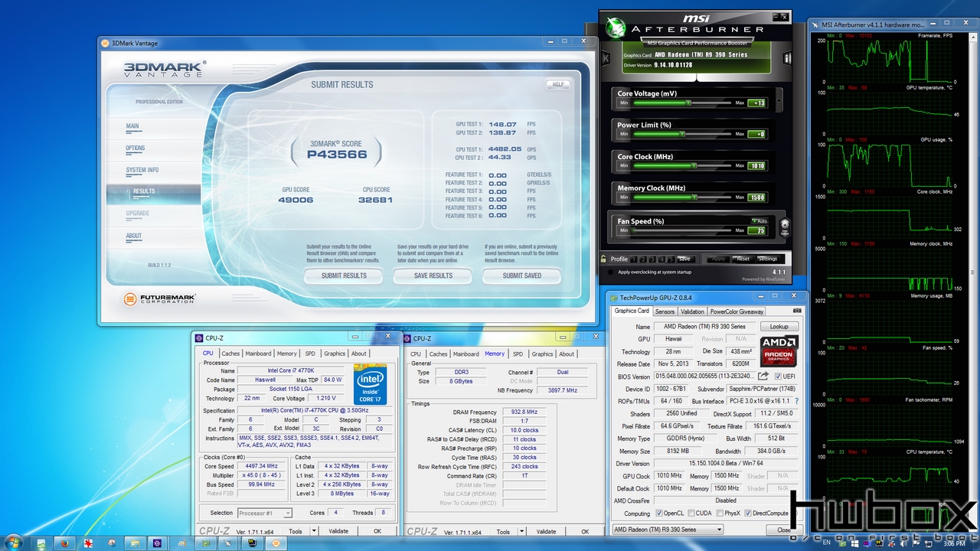Click the SUBMIT RESULTS button

tap(344, 275)
